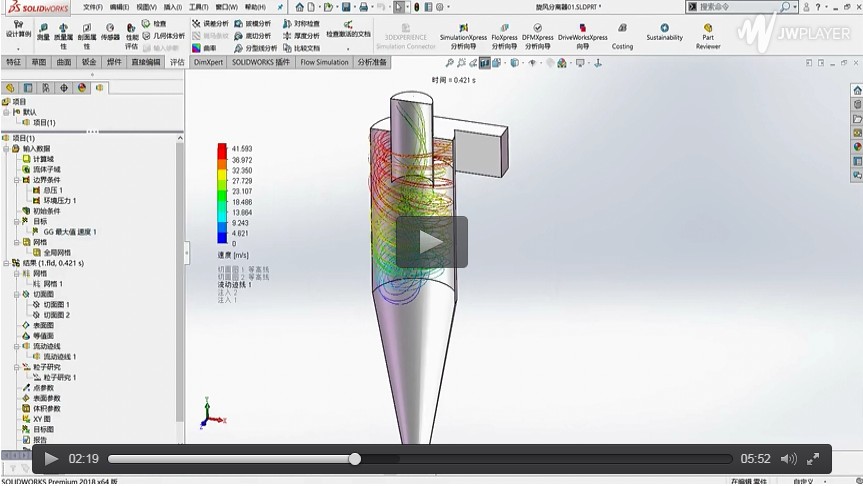Expand the 流动迹线 flow trajectories node
The width and height of the screenshot is (863, 486).
(16, 346)
